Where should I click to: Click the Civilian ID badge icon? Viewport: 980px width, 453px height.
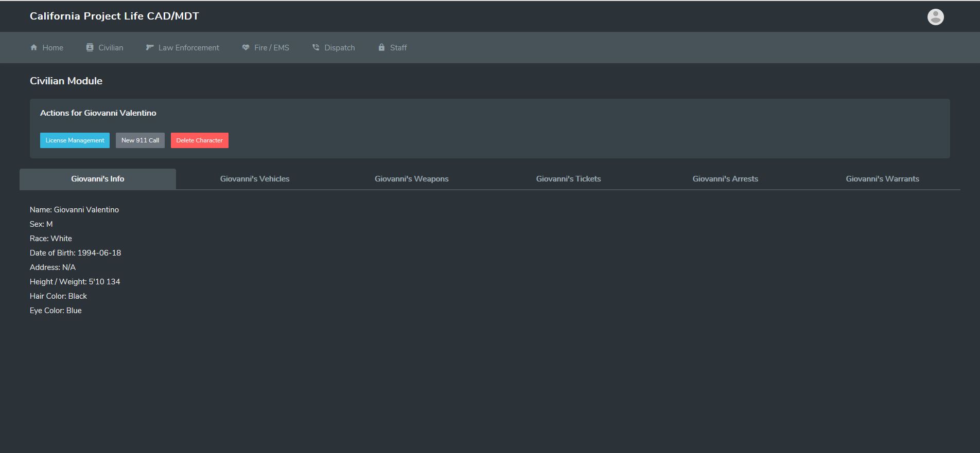click(x=90, y=47)
